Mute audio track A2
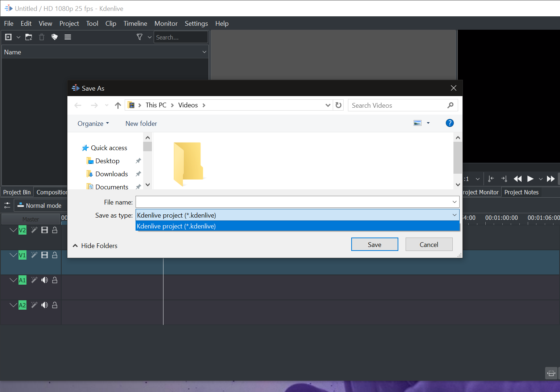 [45, 305]
